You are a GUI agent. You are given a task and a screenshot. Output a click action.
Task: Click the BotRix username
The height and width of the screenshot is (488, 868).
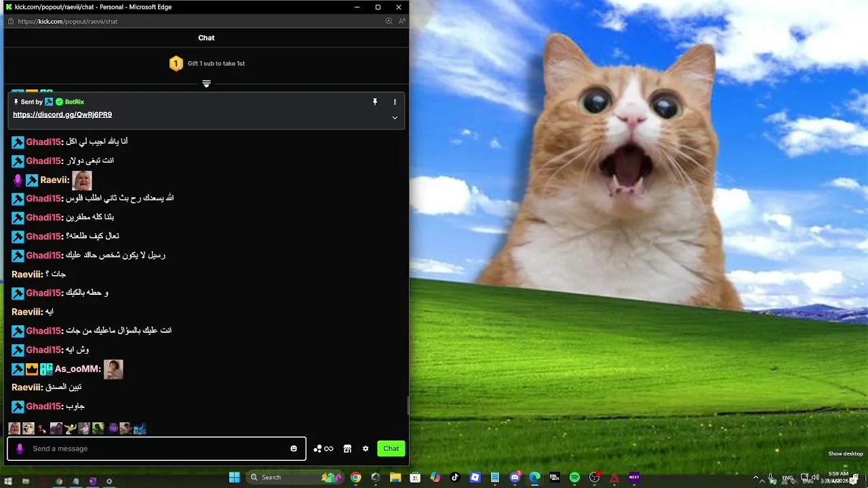[75, 102]
